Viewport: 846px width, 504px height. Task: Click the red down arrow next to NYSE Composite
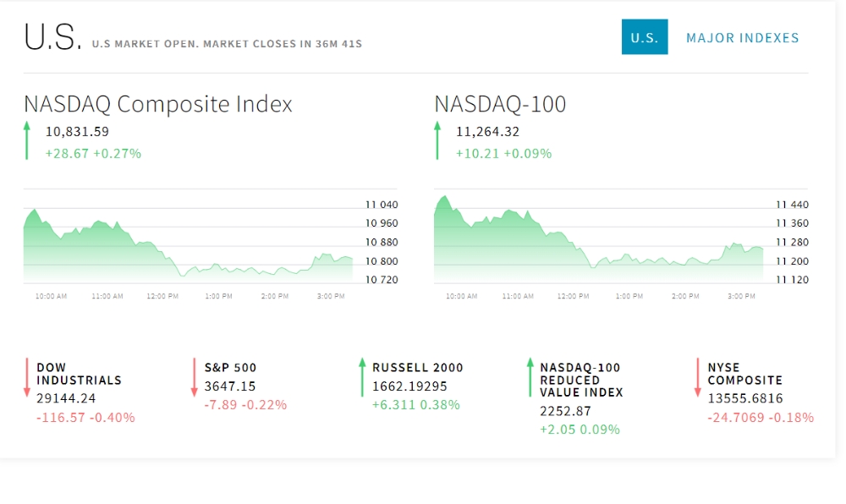(698, 377)
